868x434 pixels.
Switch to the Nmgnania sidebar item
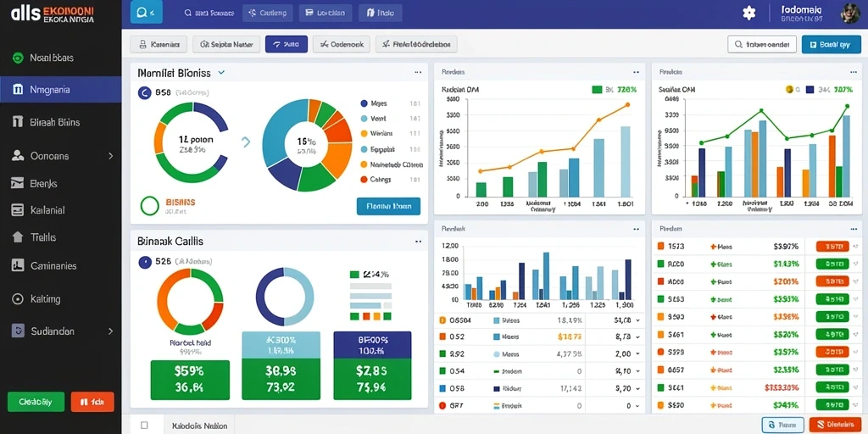[60, 89]
